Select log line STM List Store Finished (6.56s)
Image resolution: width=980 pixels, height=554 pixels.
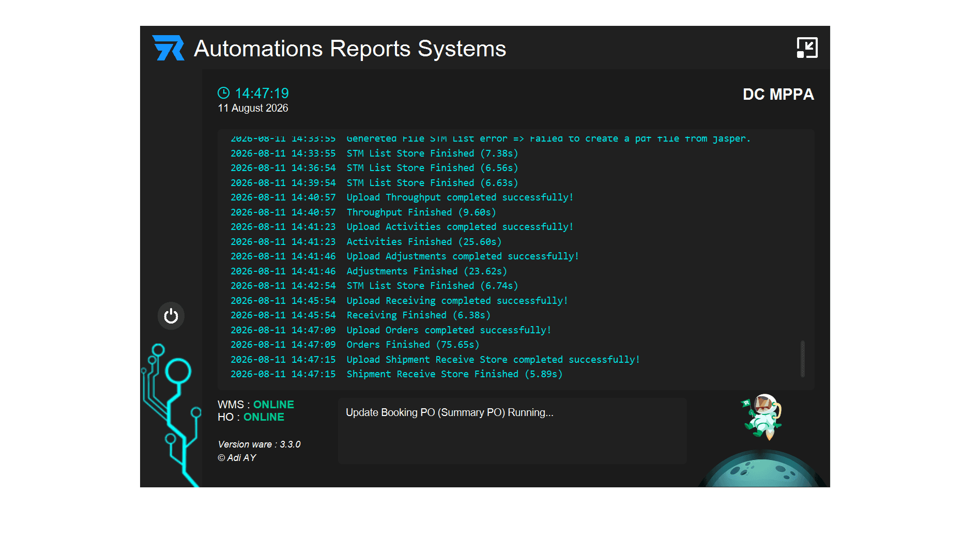point(374,168)
